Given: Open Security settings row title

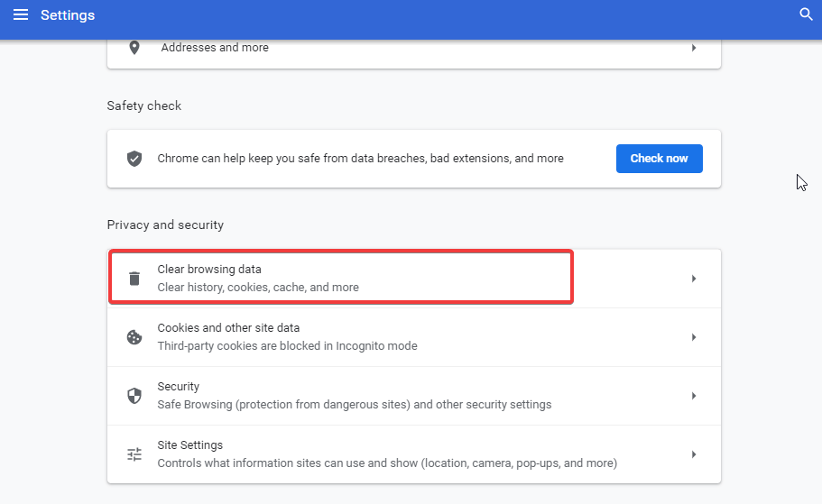Looking at the screenshot, I should pyautogui.click(x=179, y=387).
